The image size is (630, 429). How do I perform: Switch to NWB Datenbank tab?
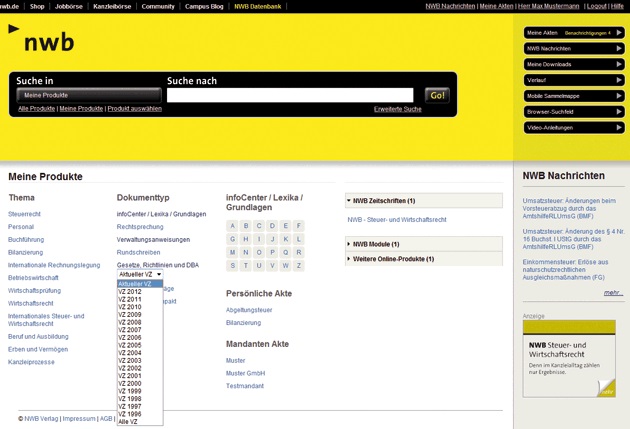coord(257,6)
